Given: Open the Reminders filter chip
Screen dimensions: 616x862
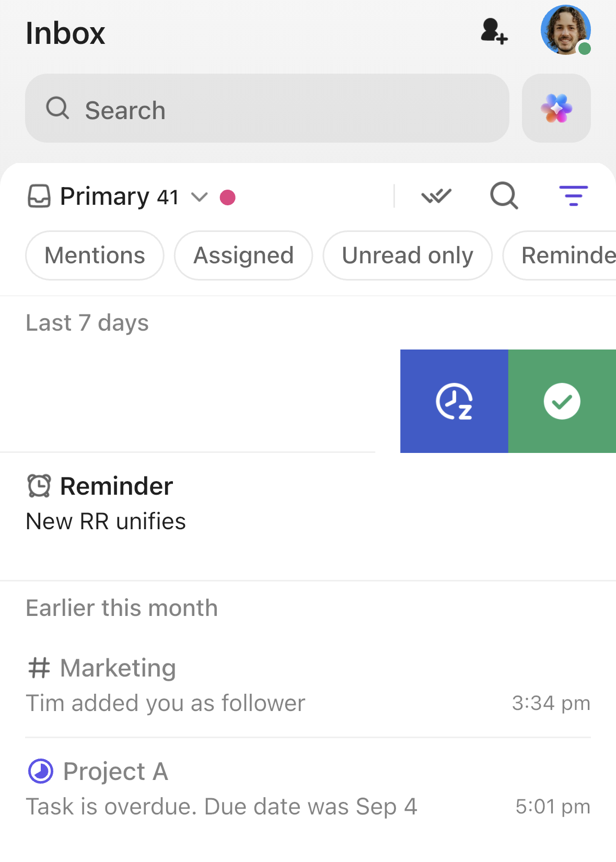Looking at the screenshot, I should [x=564, y=255].
